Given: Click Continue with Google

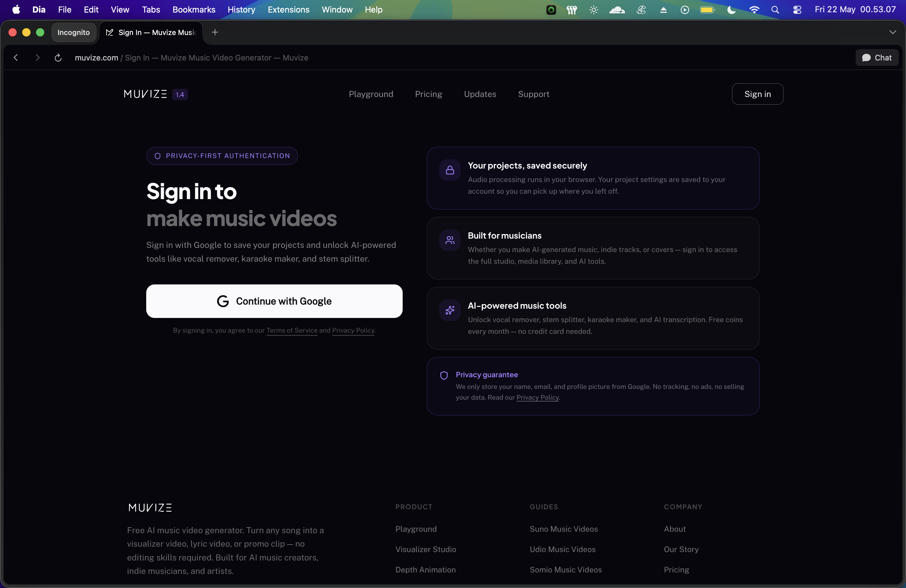Looking at the screenshot, I should pos(274,301).
